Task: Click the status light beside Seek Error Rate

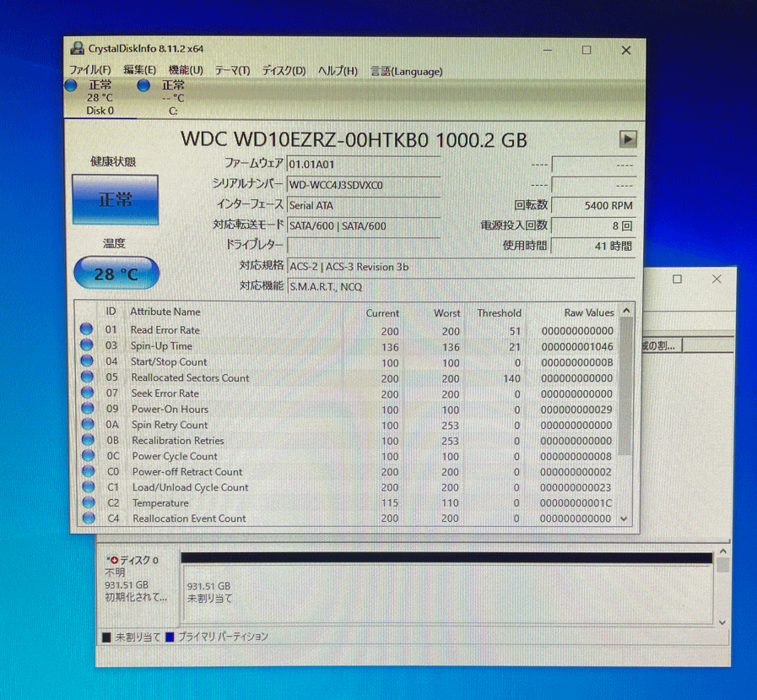Action: pos(88,393)
